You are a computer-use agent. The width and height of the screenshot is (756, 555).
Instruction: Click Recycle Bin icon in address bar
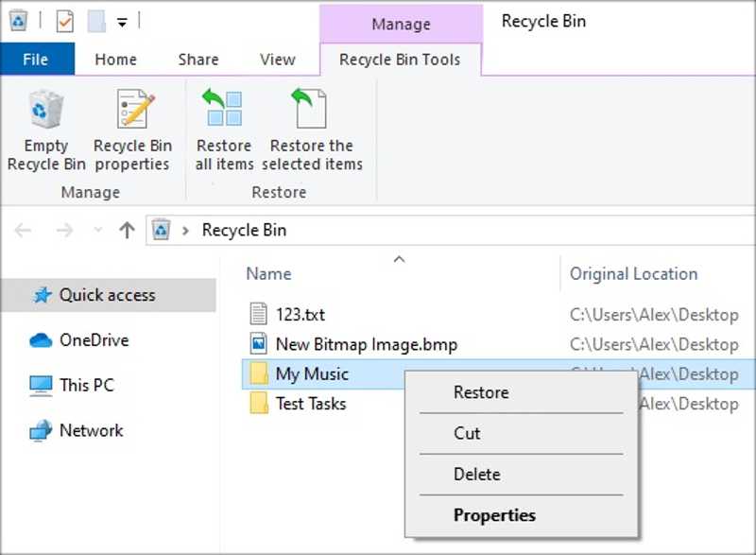tap(161, 230)
